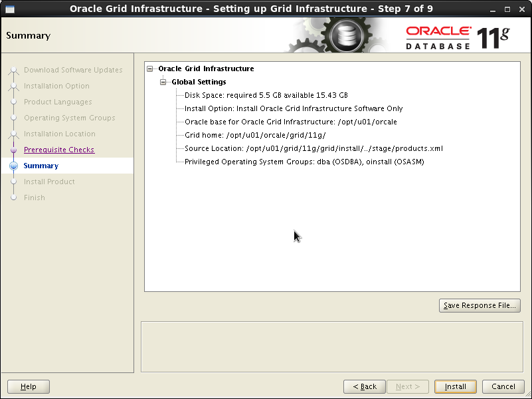Image resolution: width=532 pixels, height=399 pixels.
Task: Select Privileged Operating System Groups row
Action: 304,162
